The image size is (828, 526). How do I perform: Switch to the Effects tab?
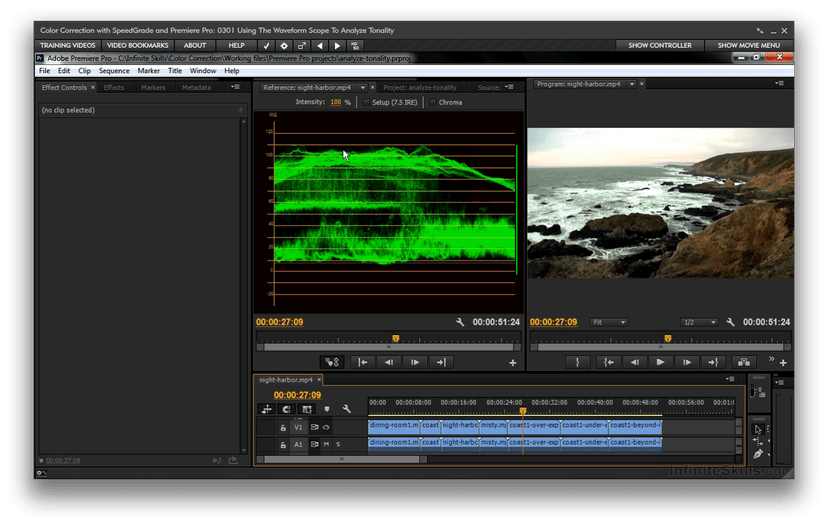pos(114,88)
